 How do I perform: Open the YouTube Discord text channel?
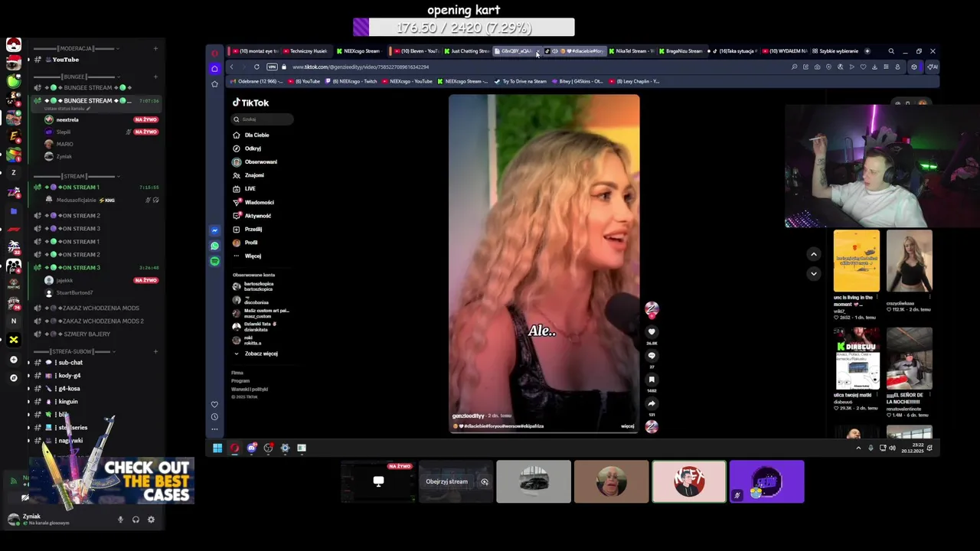click(65, 60)
